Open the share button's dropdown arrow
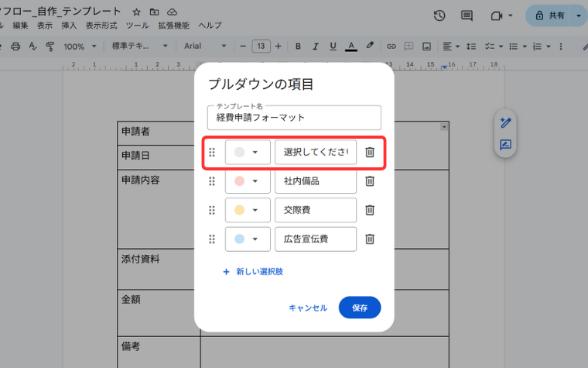588x368 pixels. click(x=579, y=15)
